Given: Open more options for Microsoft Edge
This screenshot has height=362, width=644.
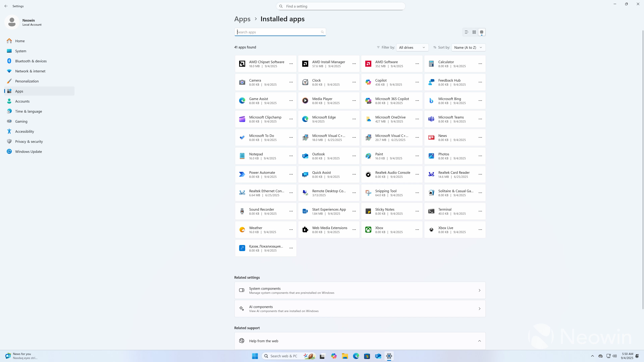Looking at the screenshot, I should [x=354, y=119].
